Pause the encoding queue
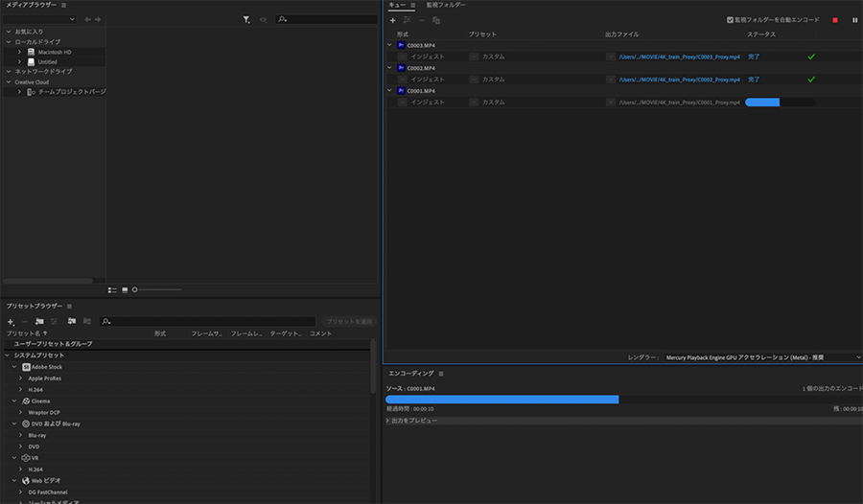 click(x=854, y=20)
